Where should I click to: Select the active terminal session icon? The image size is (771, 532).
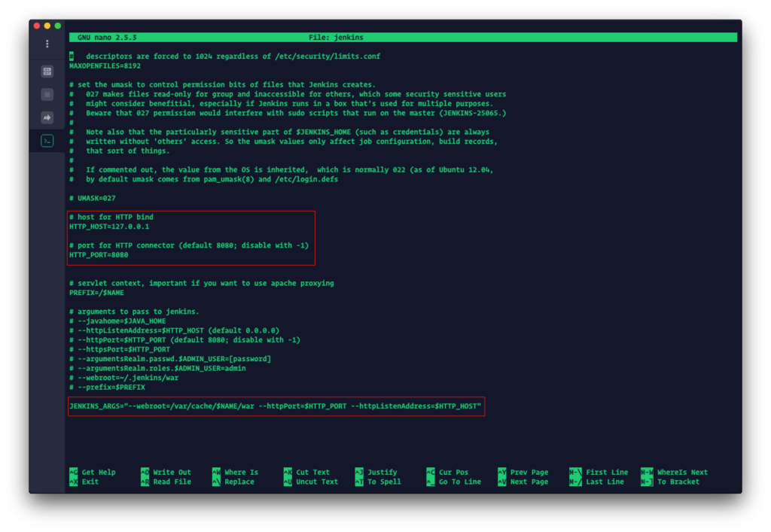click(x=47, y=141)
